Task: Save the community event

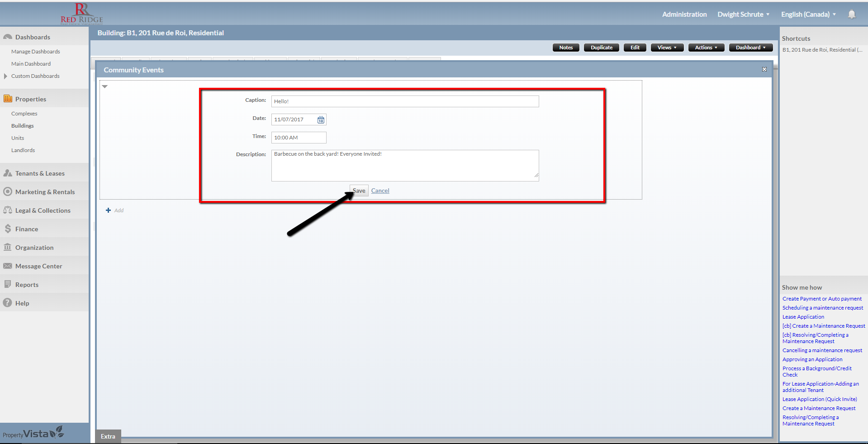Action: tap(359, 191)
